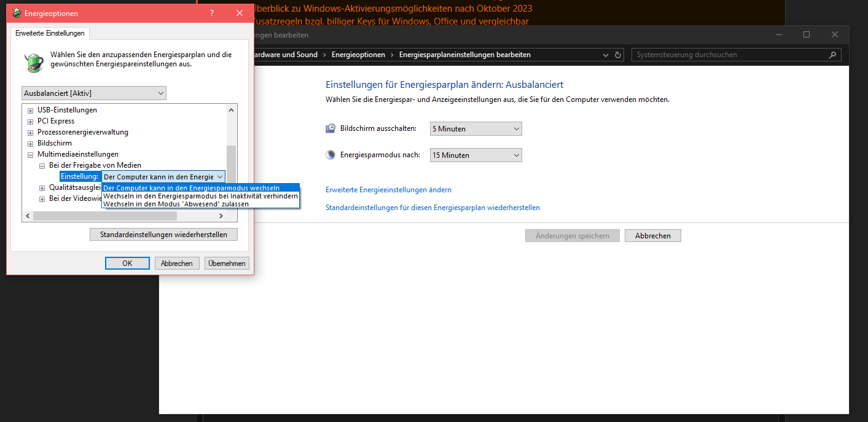This screenshot has width=868, height=422.
Task: Click Energieoptionen breadcrumb in address bar
Action: (x=358, y=55)
